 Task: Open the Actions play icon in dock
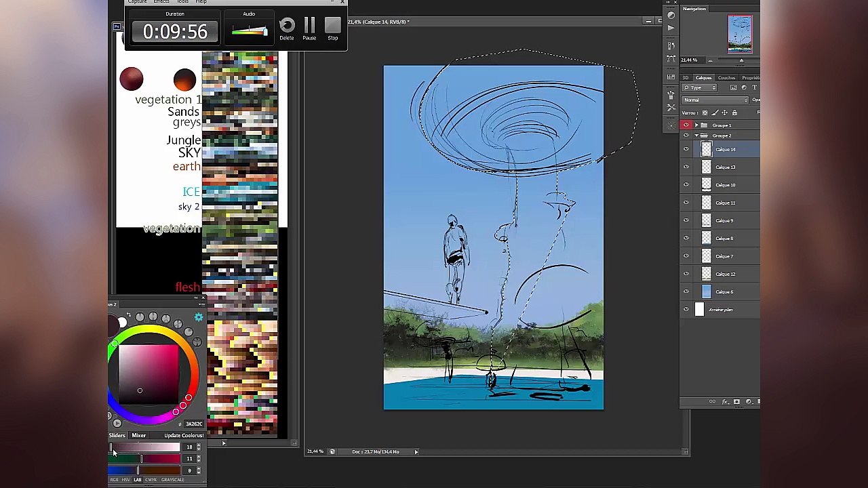[x=671, y=28]
